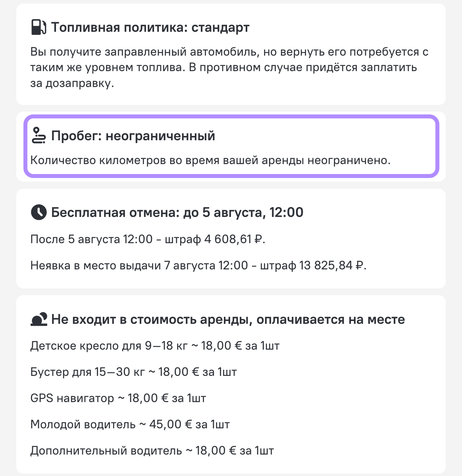The image size is (462, 476).
Task: Click the clock icon beside free cancellation
Action: [x=38, y=212]
